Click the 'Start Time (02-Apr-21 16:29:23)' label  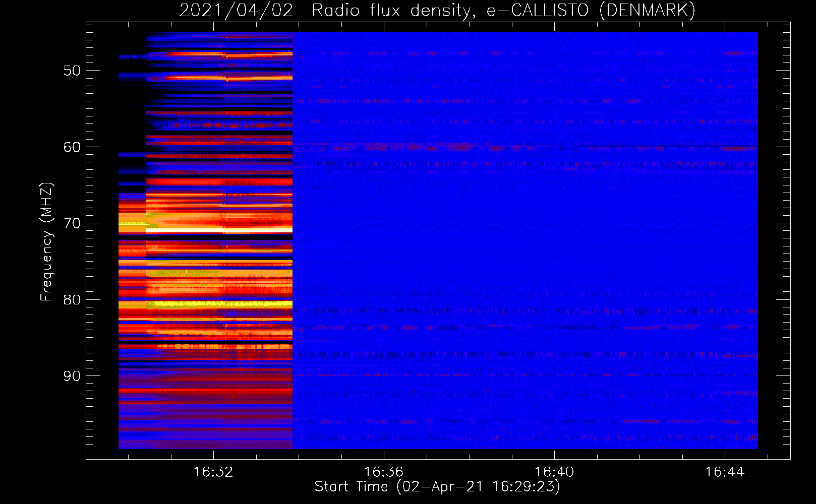(x=437, y=487)
